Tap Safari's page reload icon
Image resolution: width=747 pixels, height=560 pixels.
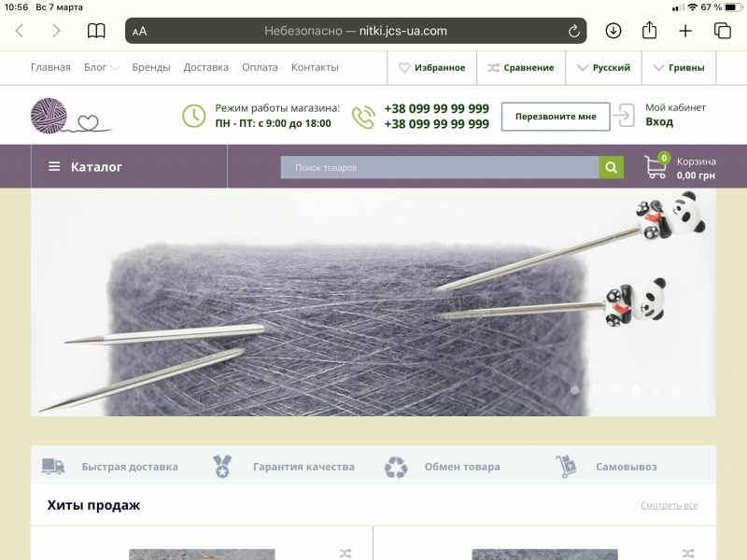click(x=573, y=31)
